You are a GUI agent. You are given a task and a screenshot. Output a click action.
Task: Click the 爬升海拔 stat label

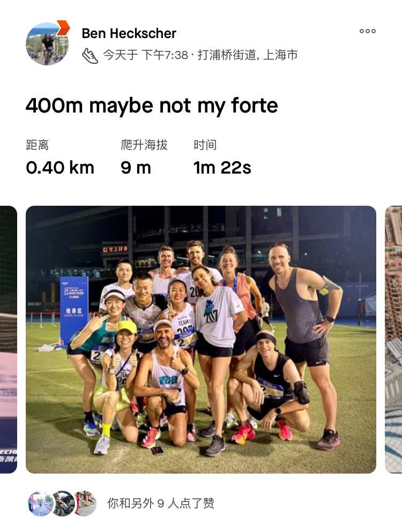click(144, 145)
